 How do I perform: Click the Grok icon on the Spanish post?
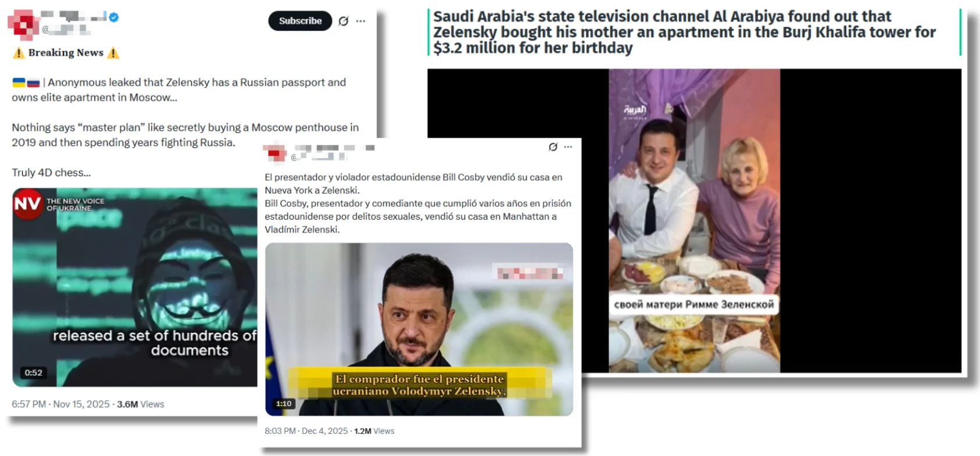pos(553,147)
